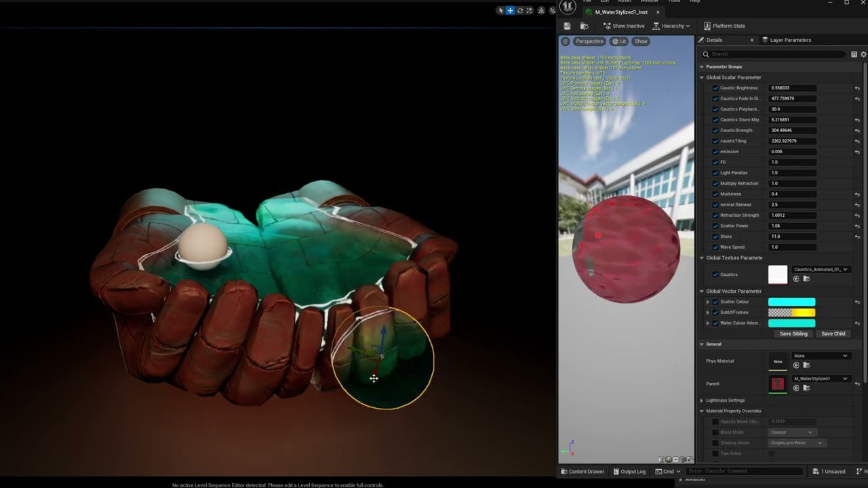The image size is (868, 488).
Task: Open the viewport Show menu
Action: pos(641,41)
